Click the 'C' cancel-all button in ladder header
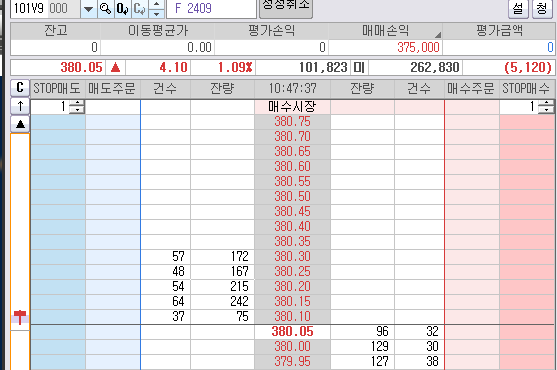Image resolution: width=557 pixels, height=370 pixels. 20,88
